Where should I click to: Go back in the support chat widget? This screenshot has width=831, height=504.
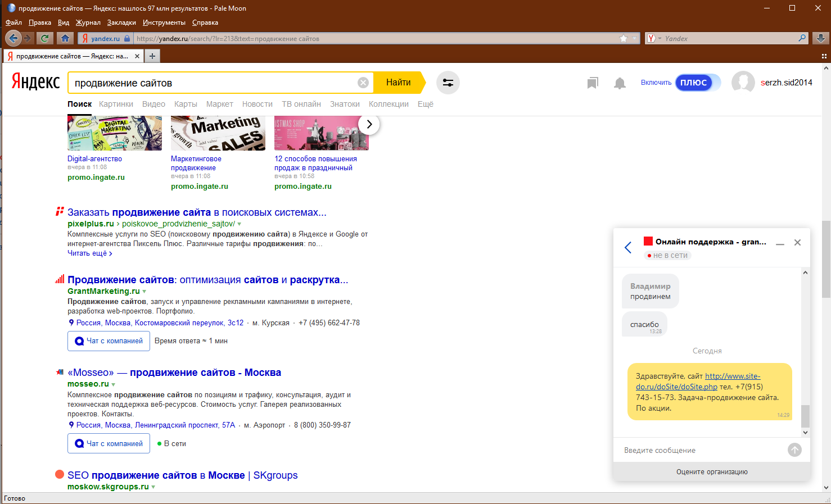click(628, 247)
